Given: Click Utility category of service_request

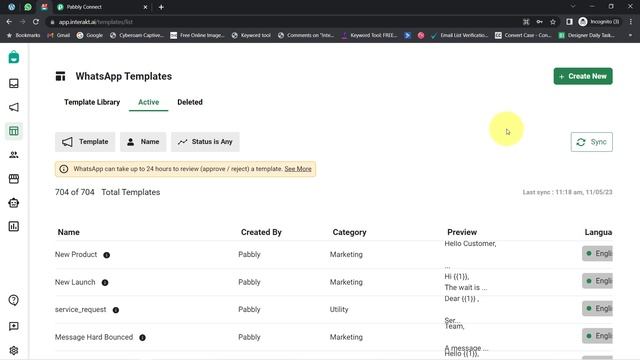Looking at the screenshot, I should tap(339, 309).
